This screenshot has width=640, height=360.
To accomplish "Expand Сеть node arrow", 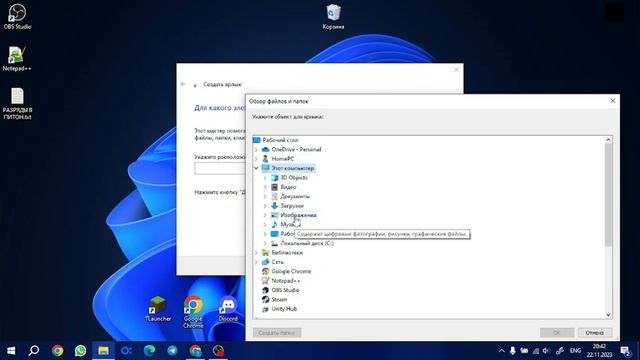I will point(256,262).
